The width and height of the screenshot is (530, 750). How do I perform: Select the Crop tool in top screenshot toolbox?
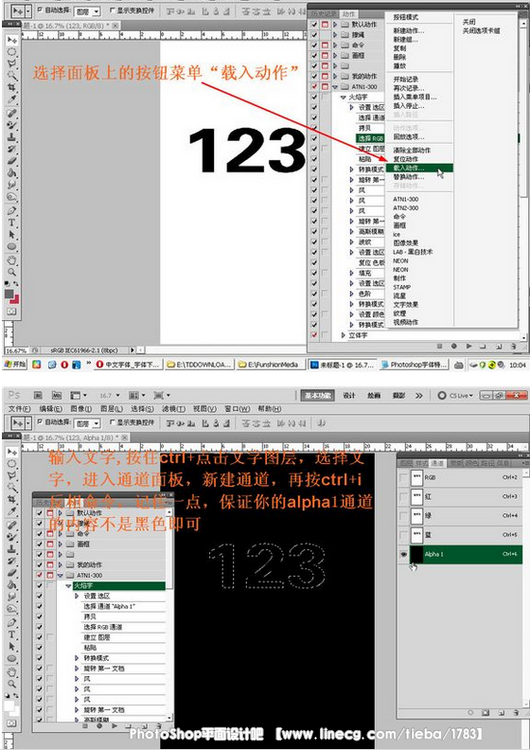[11, 88]
